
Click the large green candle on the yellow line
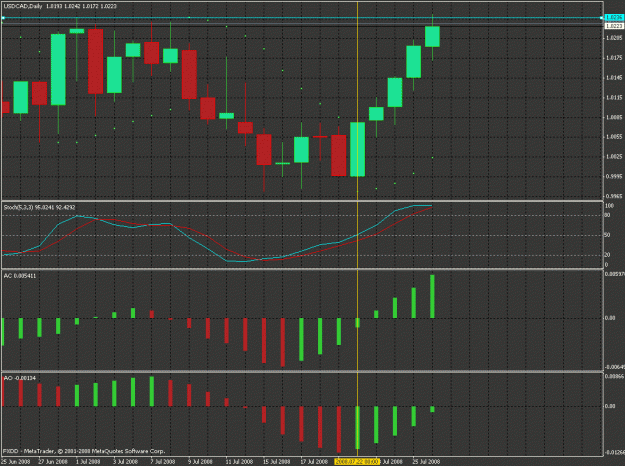pyautogui.click(x=358, y=149)
